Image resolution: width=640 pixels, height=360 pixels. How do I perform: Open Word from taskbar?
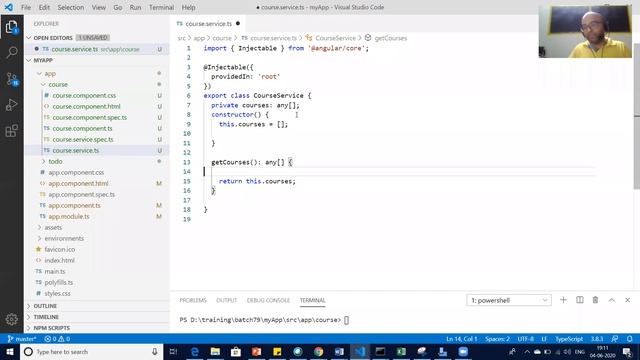click(x=339, y=352)
